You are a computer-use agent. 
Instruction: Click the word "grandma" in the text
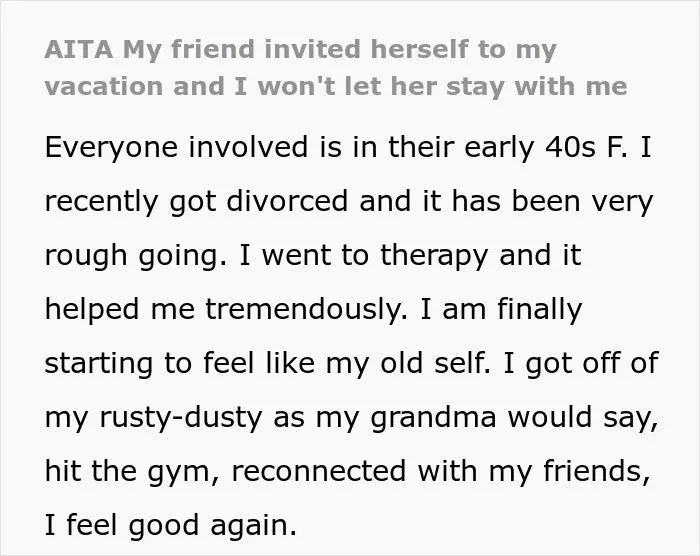(x=433, y=418)
